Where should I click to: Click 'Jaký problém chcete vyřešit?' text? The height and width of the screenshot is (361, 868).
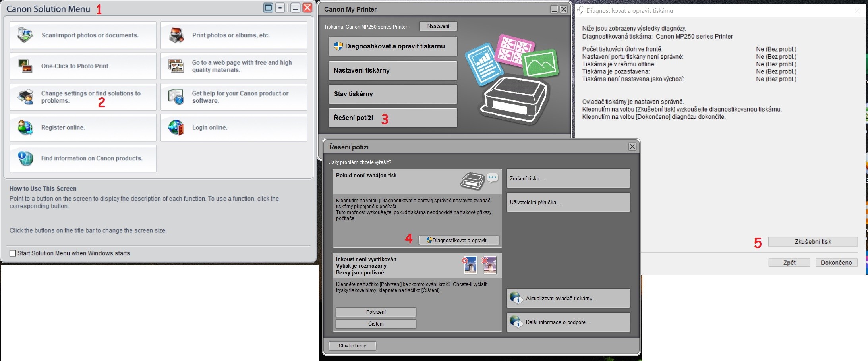coord(360,162)
